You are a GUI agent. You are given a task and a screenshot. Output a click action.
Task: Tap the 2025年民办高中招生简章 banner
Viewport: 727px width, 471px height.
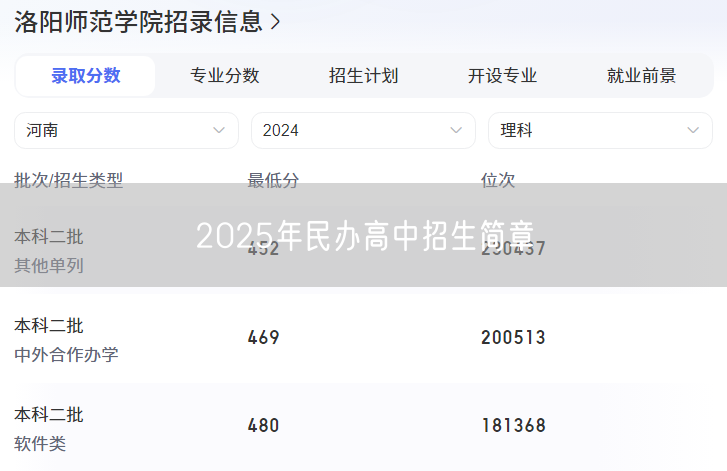[364, 236]
